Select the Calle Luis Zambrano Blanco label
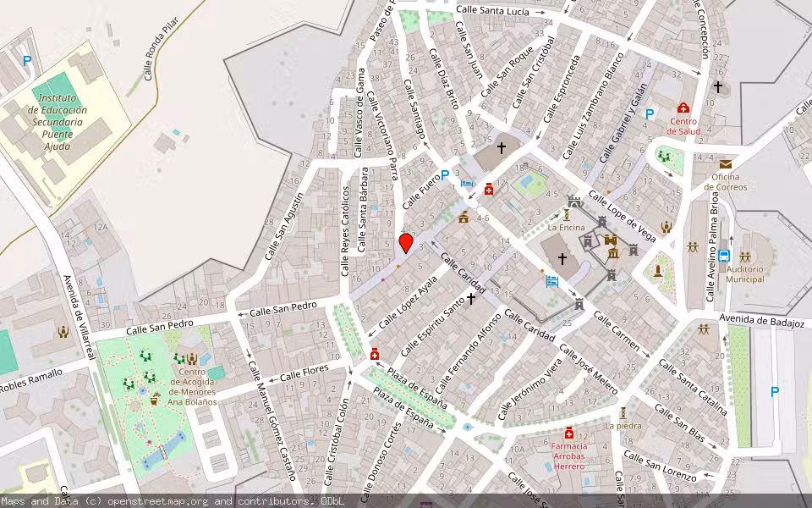Image resolution: width=812 pixels, height=508 pixels. (595, 106)
